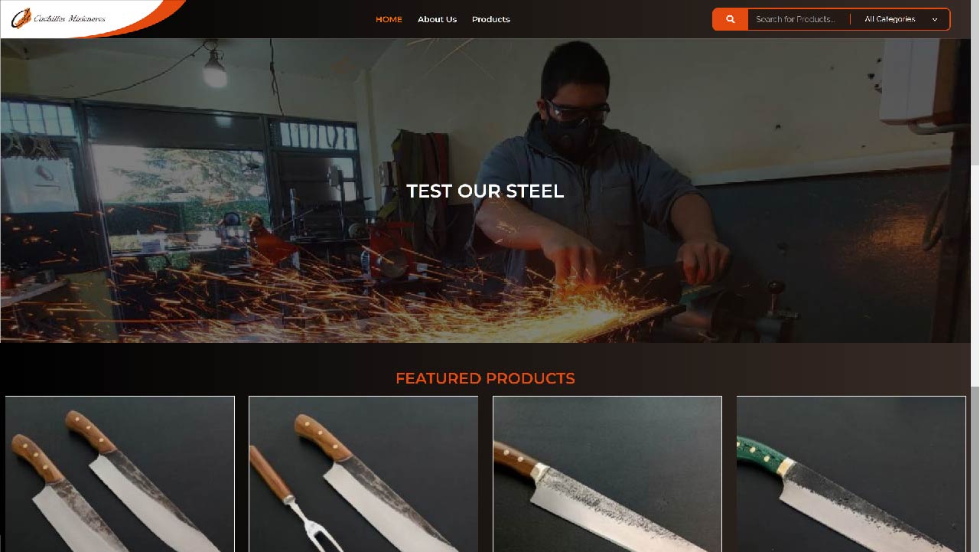980x552 pixels.
Task: Click the orange search magnifier icon
Action: point(730,19)
